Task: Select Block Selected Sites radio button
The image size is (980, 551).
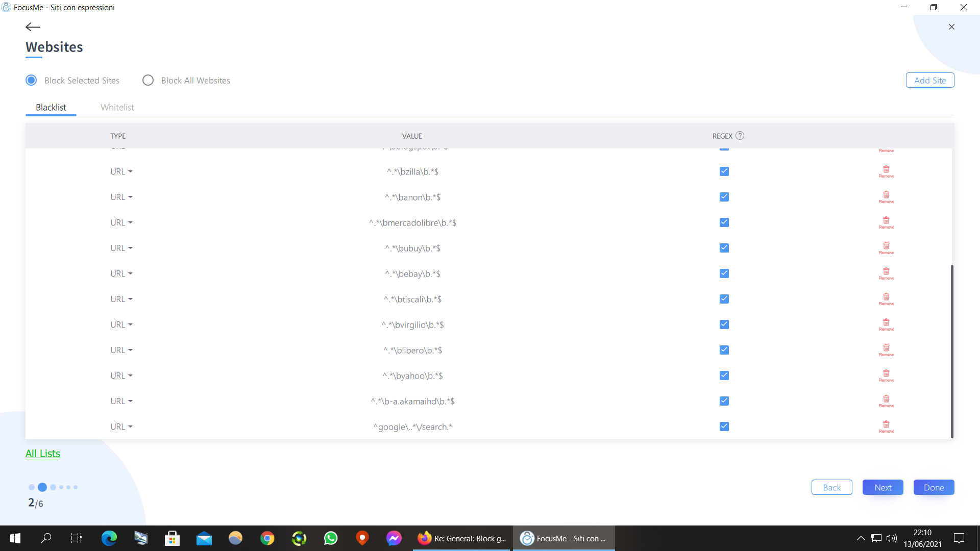Action: (31, 80)
